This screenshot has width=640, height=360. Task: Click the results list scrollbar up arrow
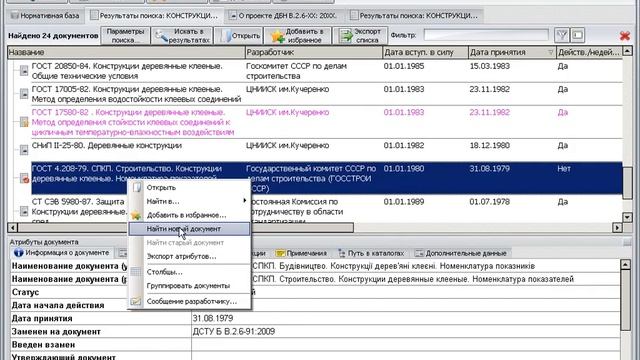click(627, 51)
